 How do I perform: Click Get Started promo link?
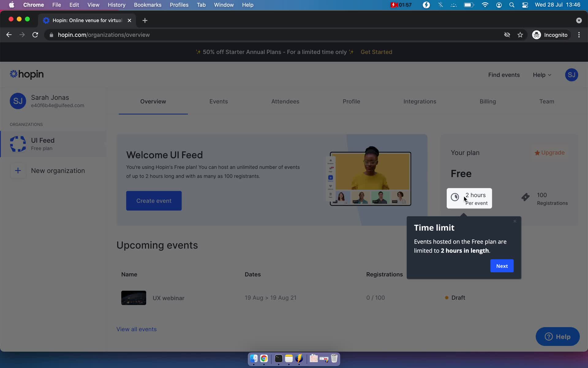pyautogui.click(x=376, y=52)
